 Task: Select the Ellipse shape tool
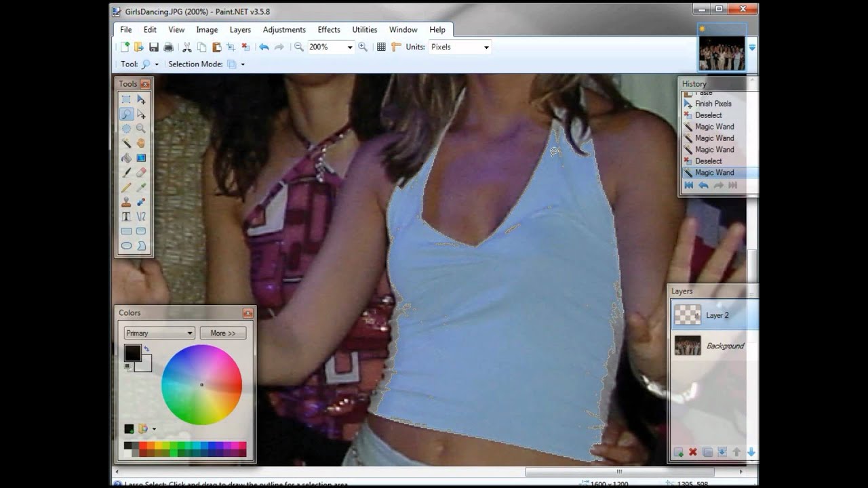[x=126, y=246]
